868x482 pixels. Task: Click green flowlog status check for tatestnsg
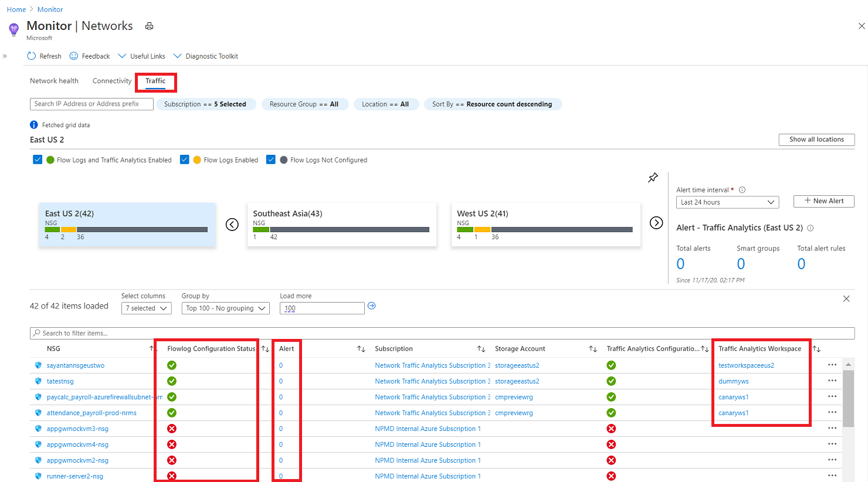[x=172, y=381]
